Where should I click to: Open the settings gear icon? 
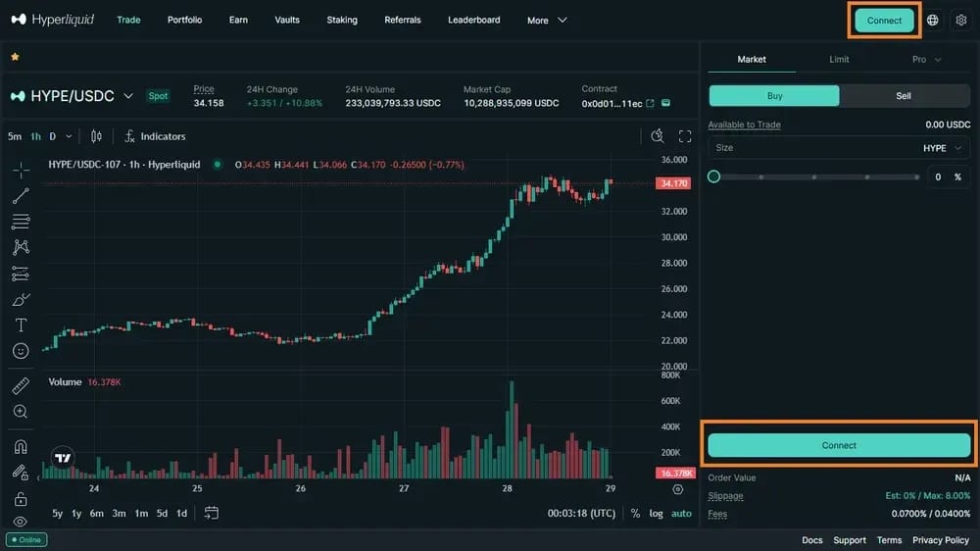tap(961, 20)
